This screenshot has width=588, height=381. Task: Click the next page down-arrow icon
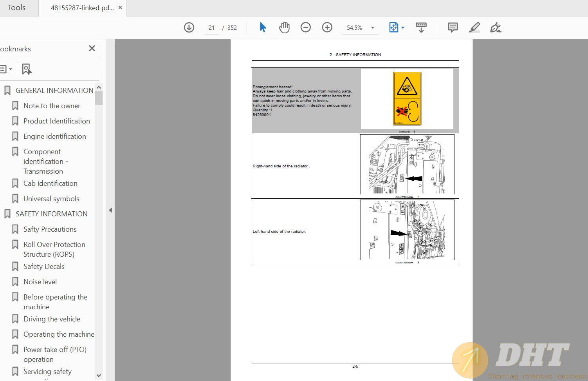[189, 27]
